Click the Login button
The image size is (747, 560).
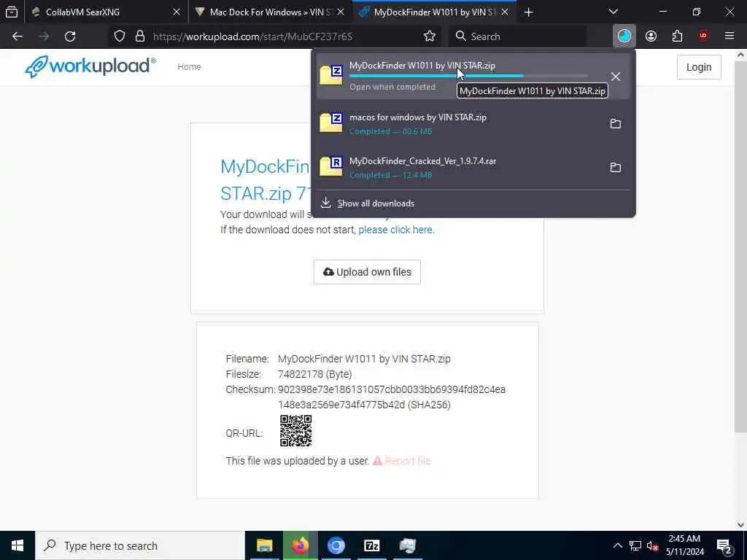point(699,67)
